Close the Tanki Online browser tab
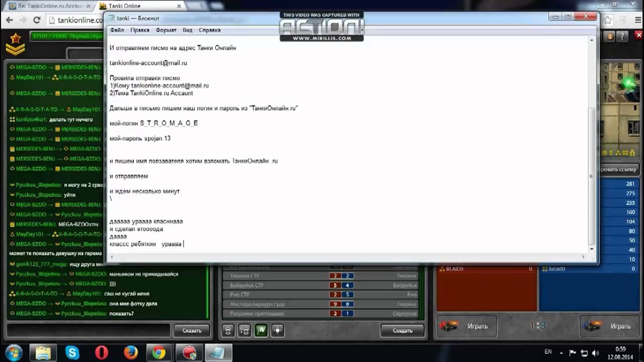Image resolution: width=644 pixels, height=362 pixels. [180, 6]
